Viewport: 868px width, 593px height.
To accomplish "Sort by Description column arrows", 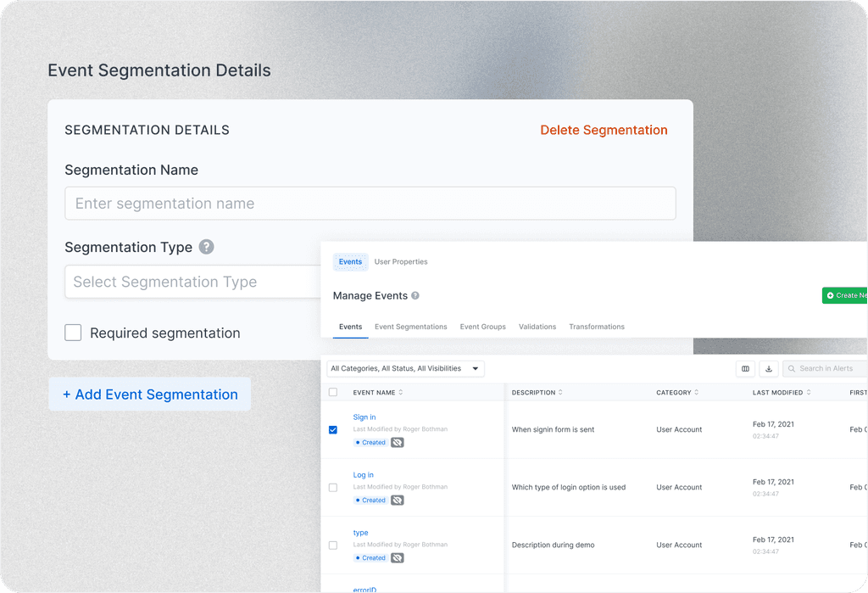I will [560, 393].
